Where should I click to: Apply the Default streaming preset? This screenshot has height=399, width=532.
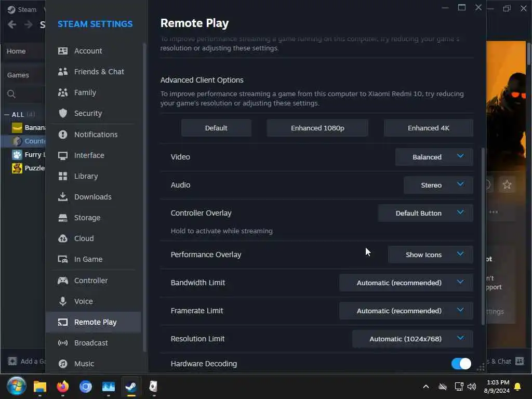point(216,128)
